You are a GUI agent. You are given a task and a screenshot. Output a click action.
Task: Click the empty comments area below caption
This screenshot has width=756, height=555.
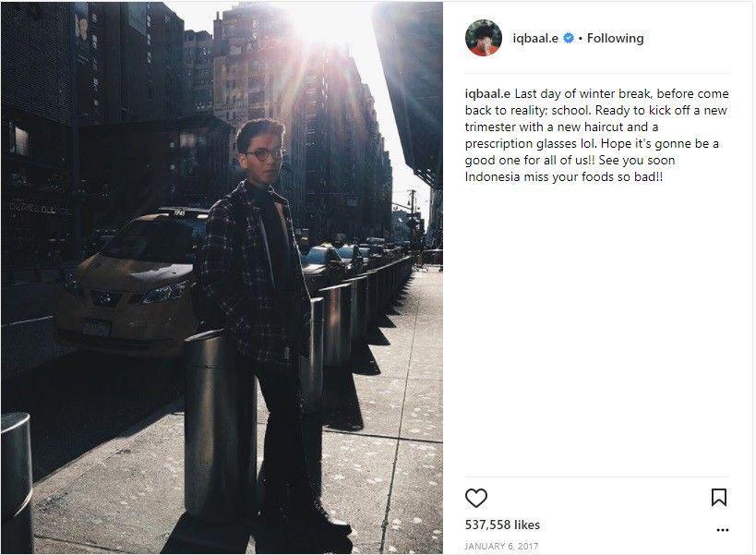598,331
